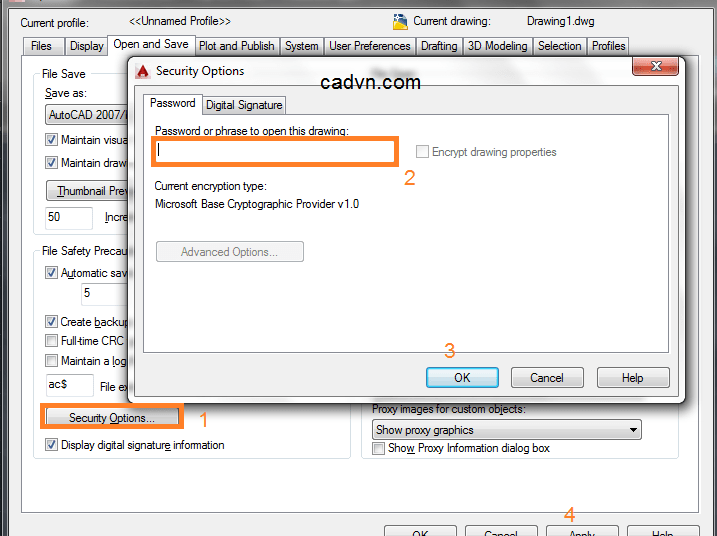Switch to the Digital Signature tab

click(x=244, y=105)
